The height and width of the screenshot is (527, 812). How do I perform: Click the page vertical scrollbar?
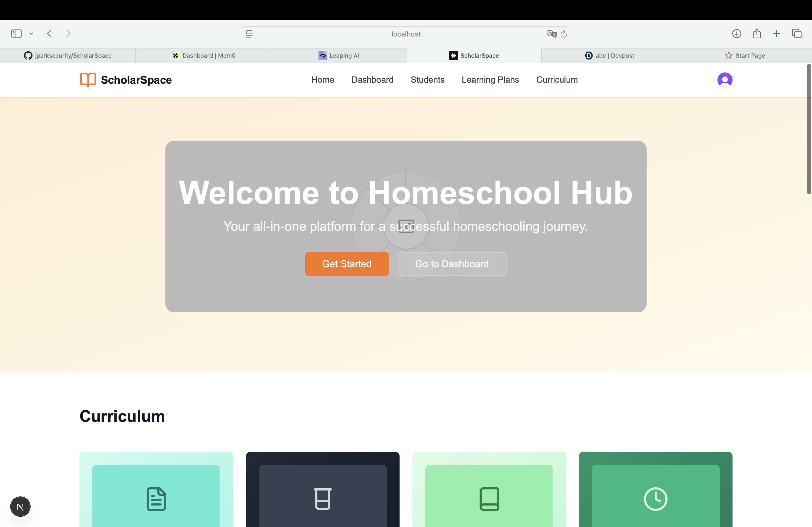[809, 130]
